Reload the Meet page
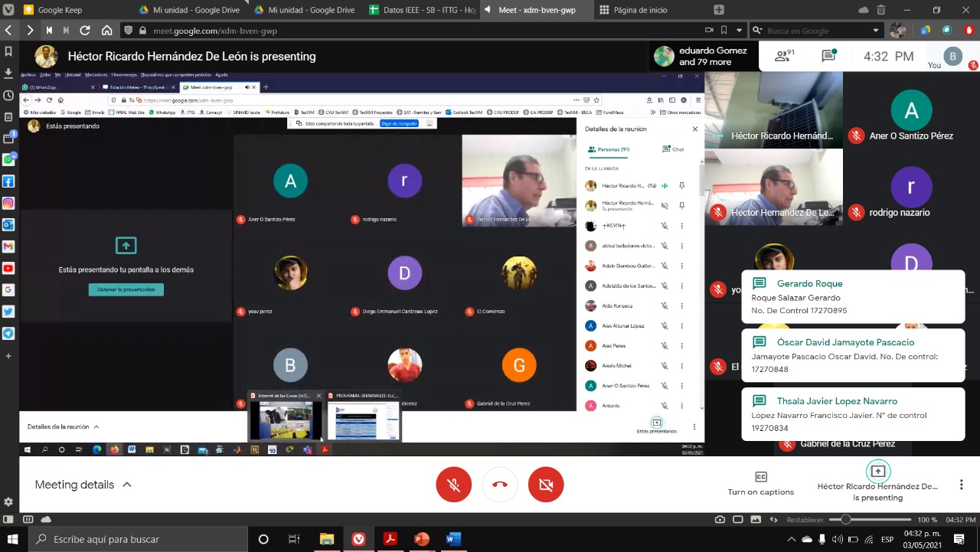980x552 pixels. pos(85,31)
